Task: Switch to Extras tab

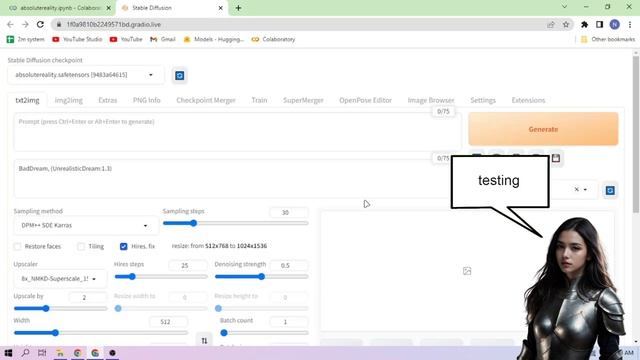Action: [x=108, y=100]
